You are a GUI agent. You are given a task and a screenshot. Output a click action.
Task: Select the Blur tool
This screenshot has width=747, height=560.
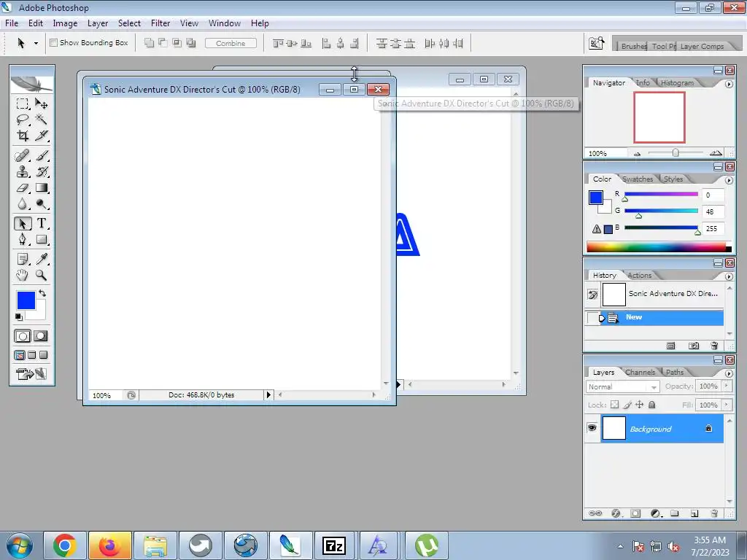tap(22, 204)
